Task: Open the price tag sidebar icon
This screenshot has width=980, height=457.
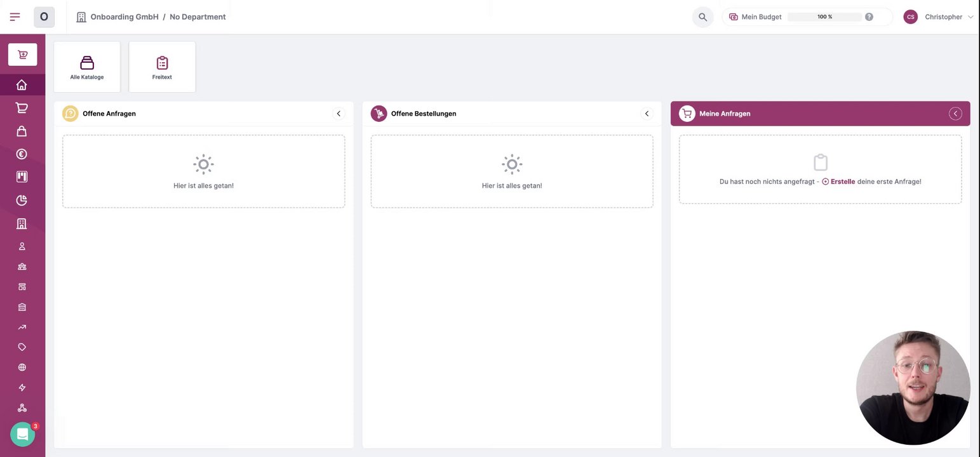Action: point(22,347)
